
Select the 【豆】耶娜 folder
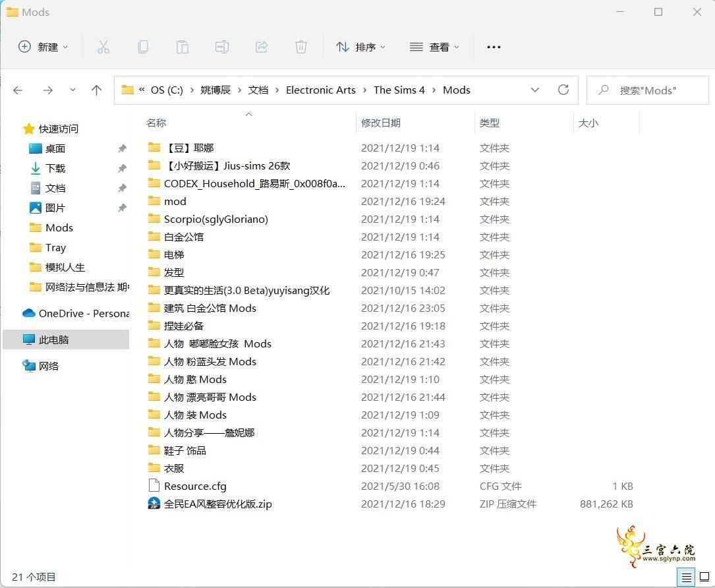(x=181, y=148)
